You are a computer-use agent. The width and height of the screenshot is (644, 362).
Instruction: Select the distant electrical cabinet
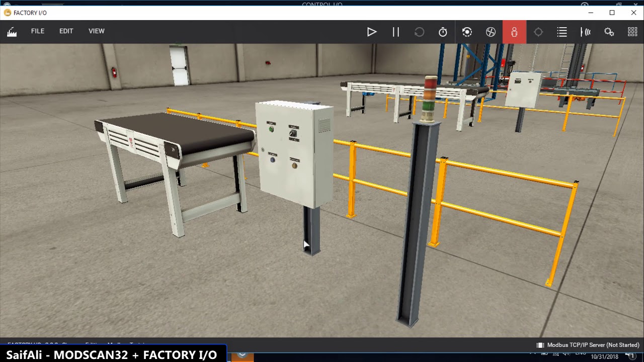pyautogui.click(x=523, y=89)
